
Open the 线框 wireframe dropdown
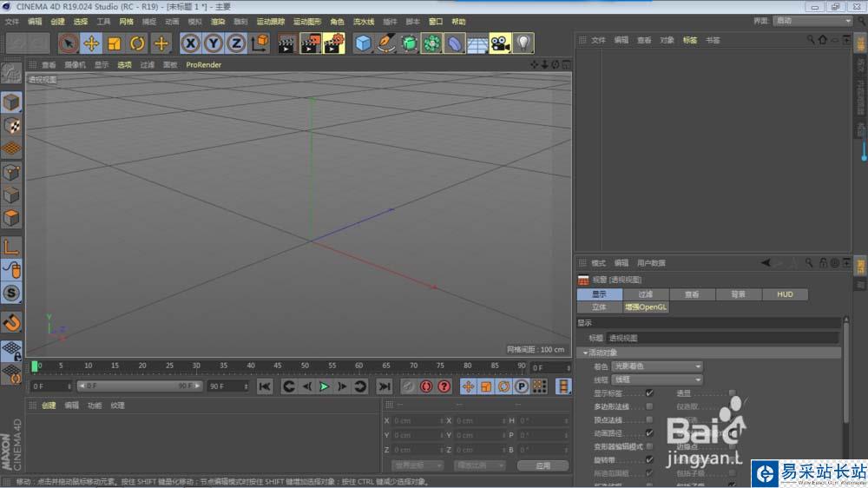657,379
